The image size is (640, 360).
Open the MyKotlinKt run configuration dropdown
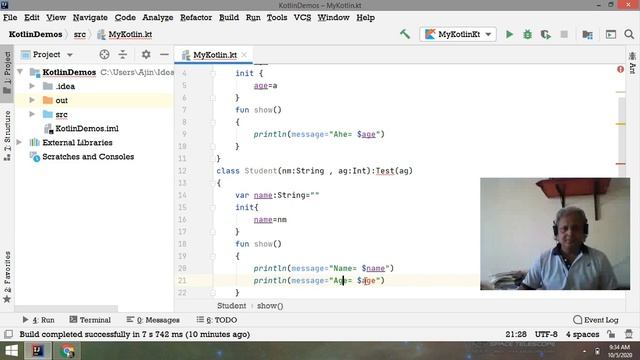458,34
